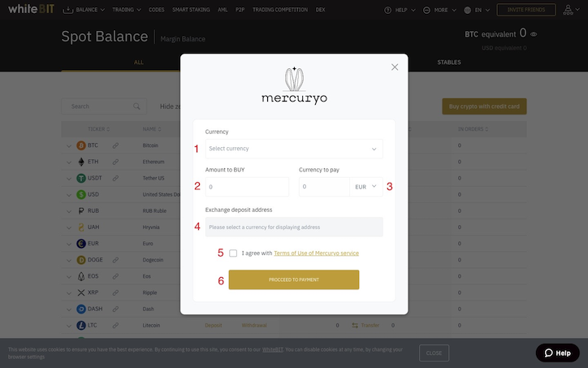
Task: Expand the USDT row chevron
Action: coord(68,179)
